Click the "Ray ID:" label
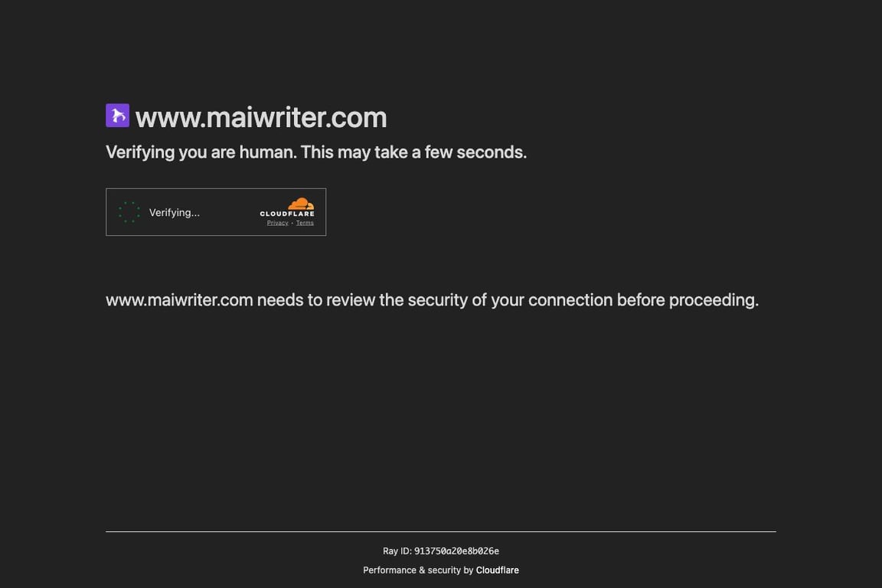 pos(397,550)
